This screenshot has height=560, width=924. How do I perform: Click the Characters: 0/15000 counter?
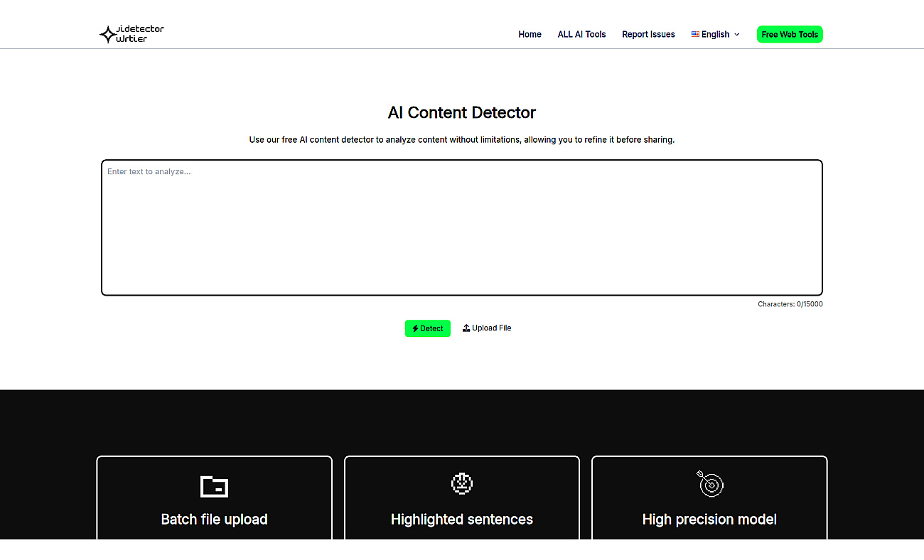click(x=790, y=304)
